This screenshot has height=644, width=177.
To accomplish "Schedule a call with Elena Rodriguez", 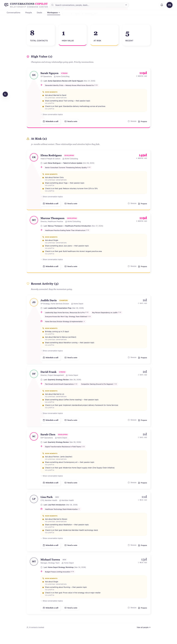I will 51,203.
